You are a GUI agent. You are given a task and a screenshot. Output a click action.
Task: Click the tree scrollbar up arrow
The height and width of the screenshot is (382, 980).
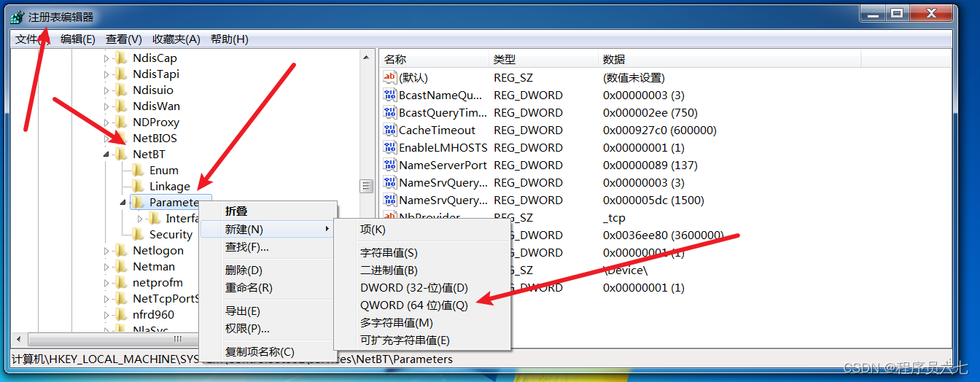(x=367, y=57)
